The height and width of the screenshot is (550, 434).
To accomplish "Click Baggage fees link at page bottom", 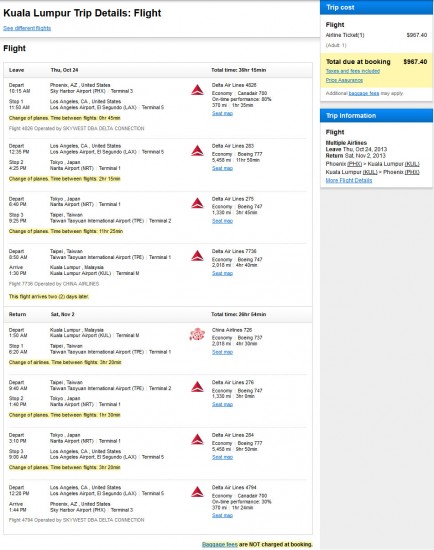I will coord(220,544).
